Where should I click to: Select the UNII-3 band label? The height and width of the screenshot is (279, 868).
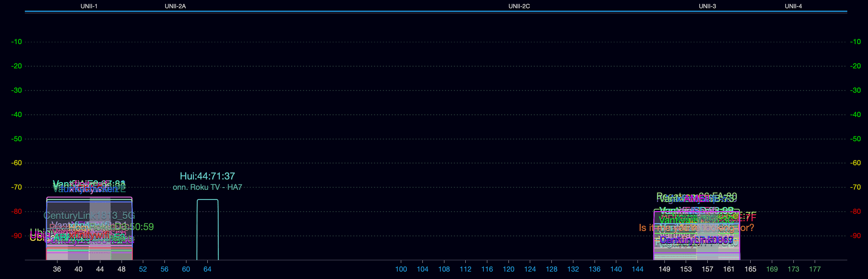coord(707,6)
